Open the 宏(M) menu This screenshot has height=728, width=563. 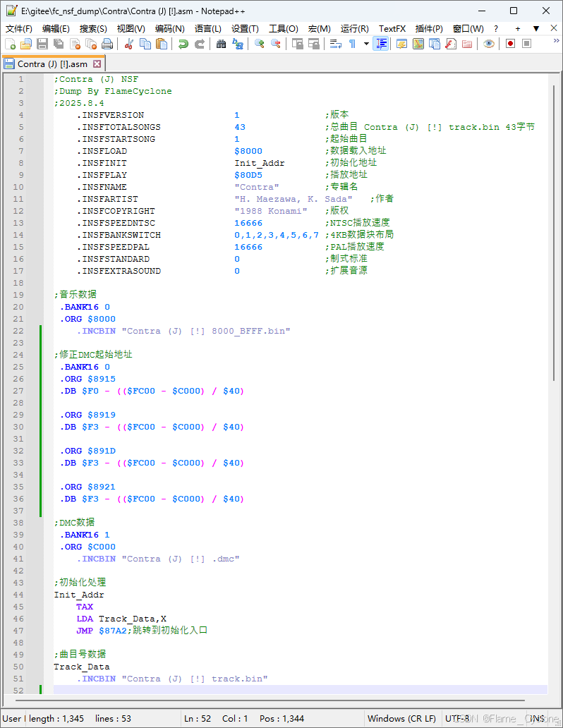(319, 29)
